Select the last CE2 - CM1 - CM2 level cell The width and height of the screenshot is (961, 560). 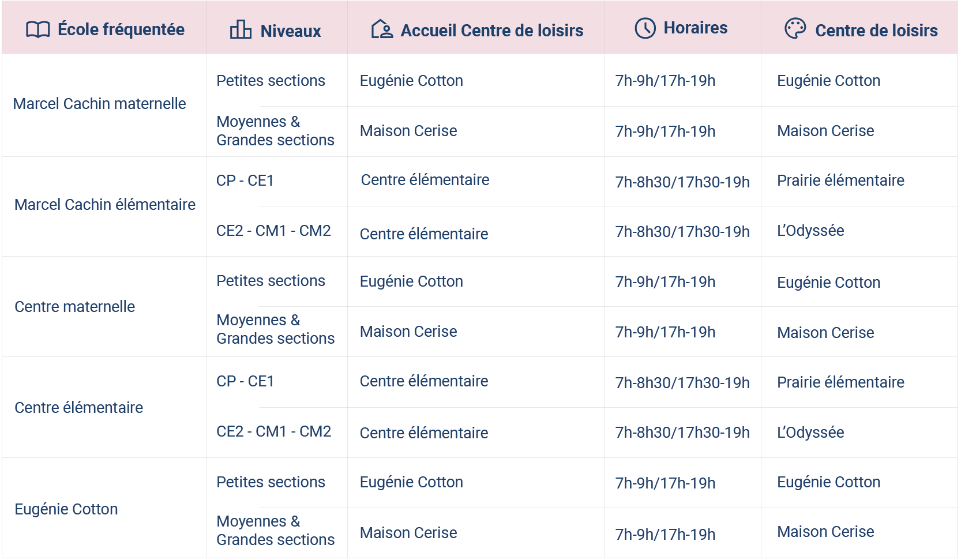(x=274, y=431)
